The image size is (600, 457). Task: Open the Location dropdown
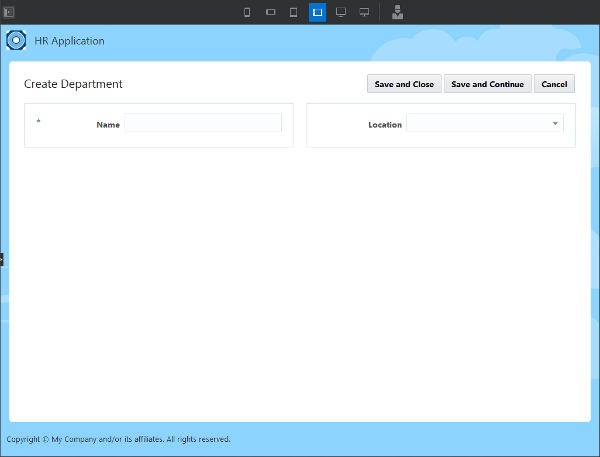[484, 123]
